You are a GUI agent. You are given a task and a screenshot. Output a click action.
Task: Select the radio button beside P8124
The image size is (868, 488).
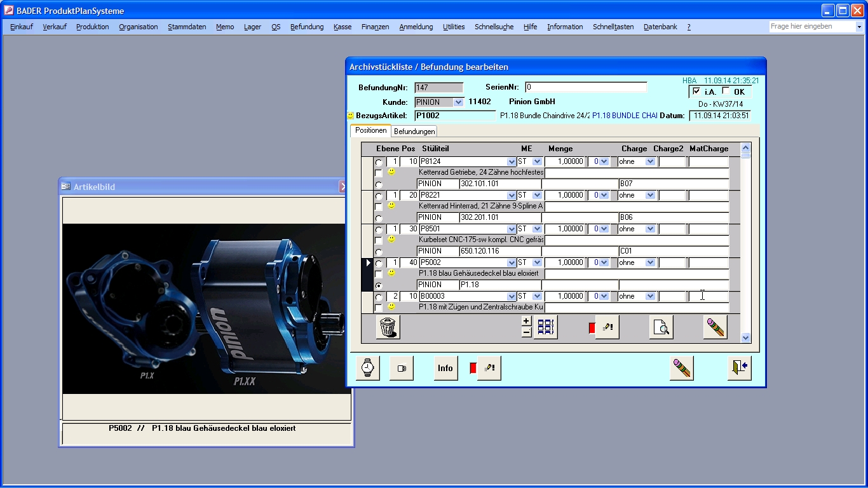click(x=379, y=163)
